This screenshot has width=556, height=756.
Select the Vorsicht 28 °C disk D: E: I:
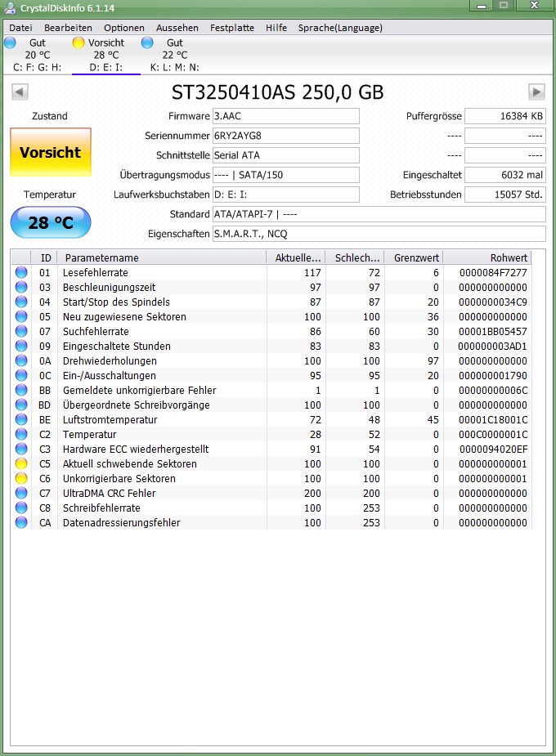pyautogui.click(x=106, y=55)
